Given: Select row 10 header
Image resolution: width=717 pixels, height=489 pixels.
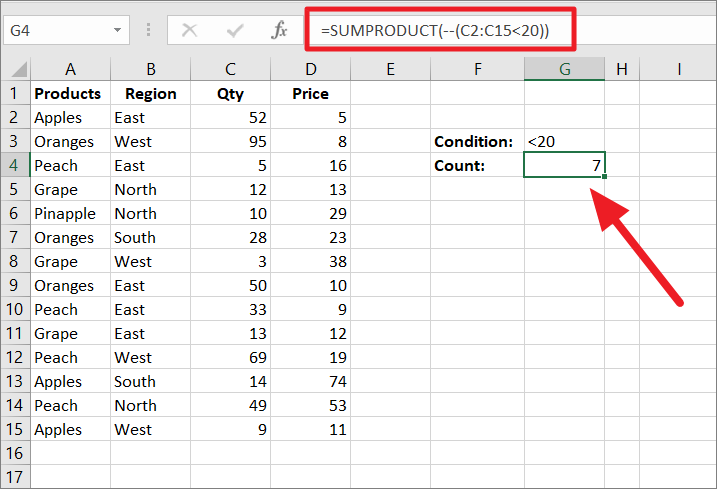Looking at the screenshot, I should point(15,309).
